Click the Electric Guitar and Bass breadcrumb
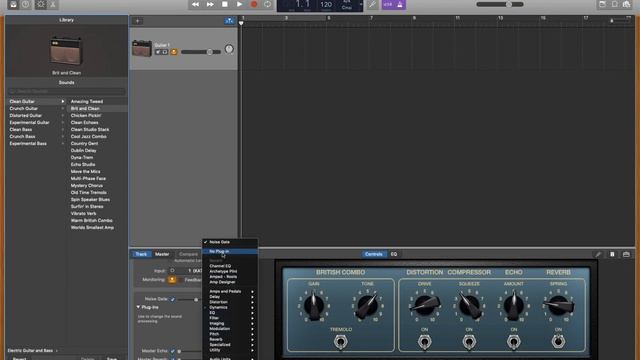This screenshot has height=360, width=640. pyautogui.click(x=31, y=350)
